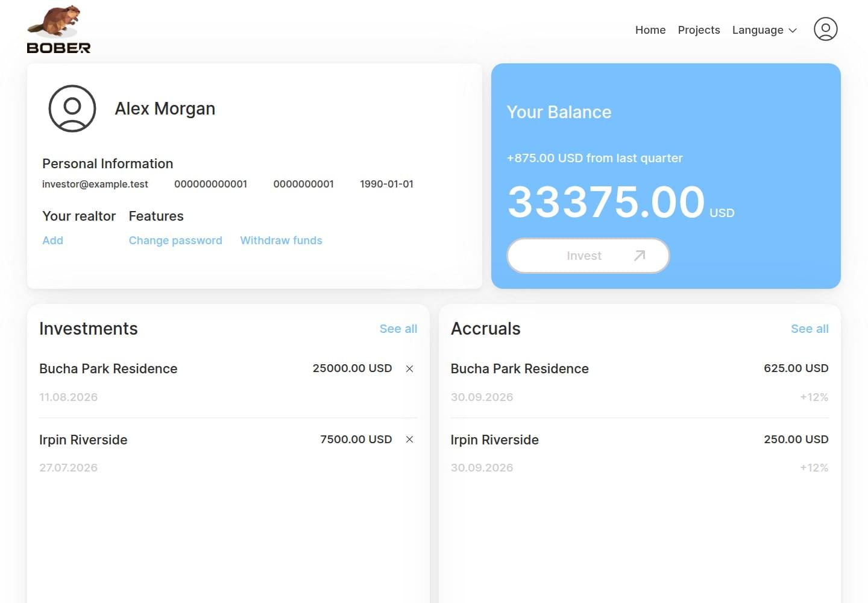See all Accruals
Image resolution: width=868 pixels, height=603 pixels.
click(810, 329)
